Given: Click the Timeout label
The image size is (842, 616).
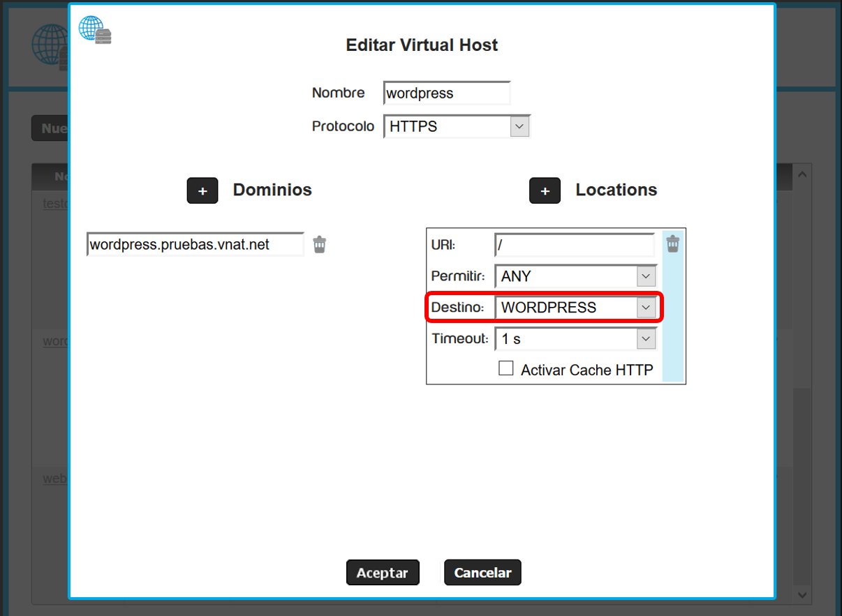Looking at the screenshot, I should tap(459, 339).
